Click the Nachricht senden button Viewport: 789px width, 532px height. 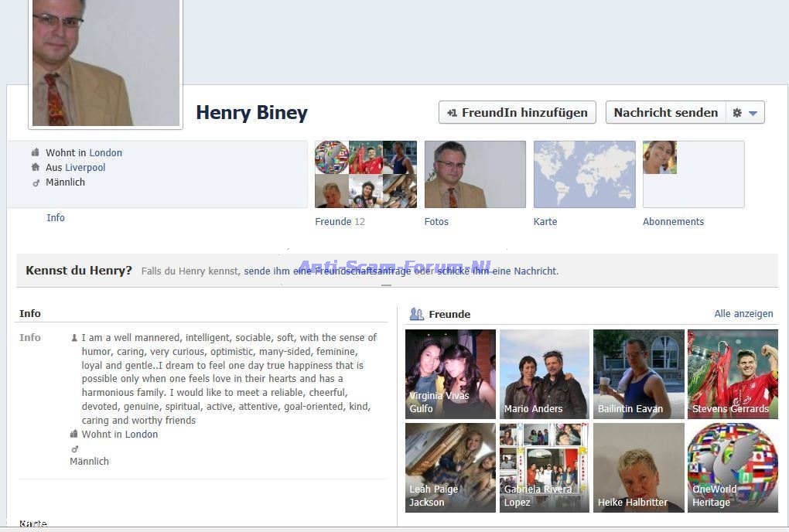[665, 113]
